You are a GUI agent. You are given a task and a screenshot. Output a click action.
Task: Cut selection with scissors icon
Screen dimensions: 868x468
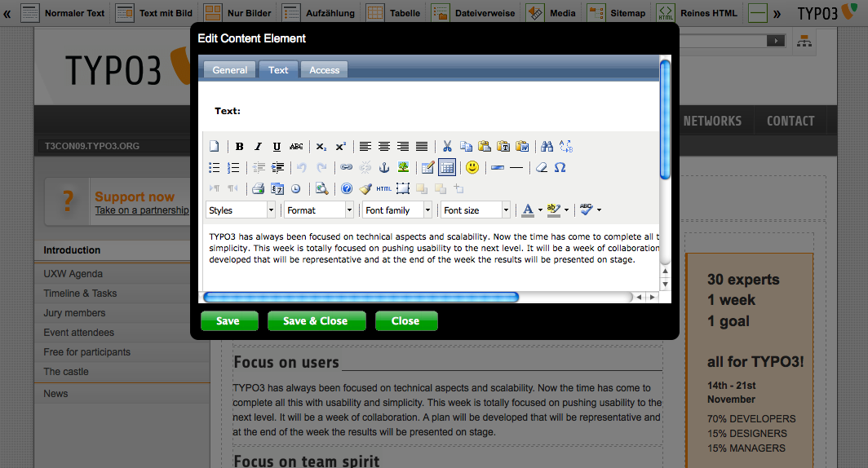coord(447,146)
